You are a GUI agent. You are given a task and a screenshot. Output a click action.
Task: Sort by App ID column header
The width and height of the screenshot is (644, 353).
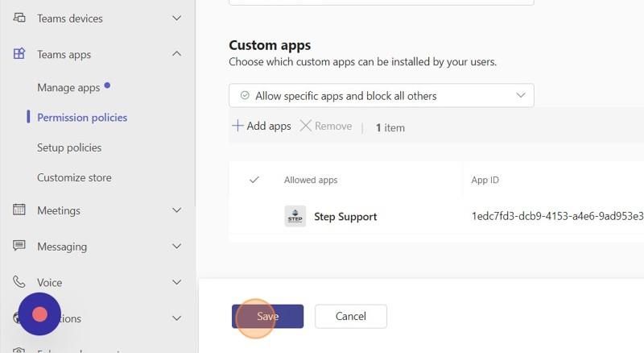click(x=485, y=180)
